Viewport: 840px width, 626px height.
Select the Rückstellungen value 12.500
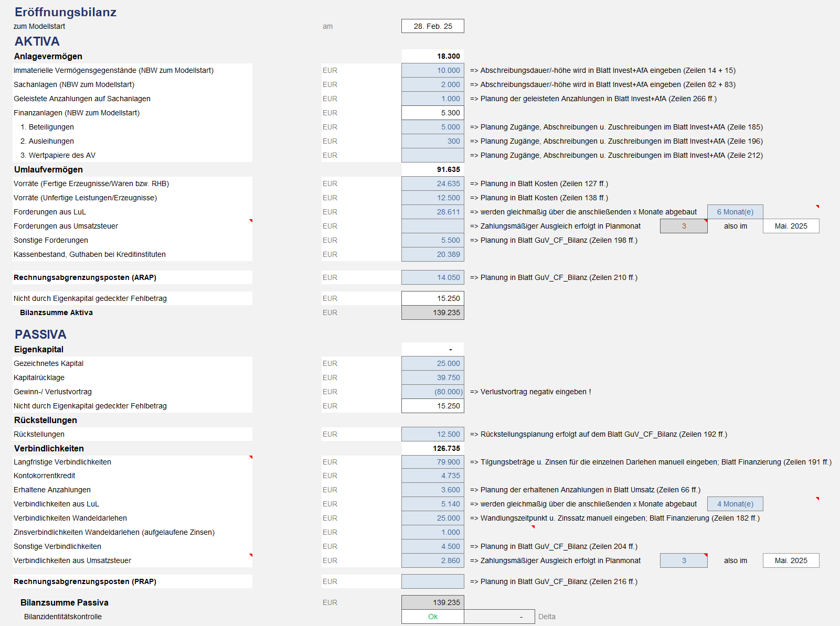tap(433, 434)
